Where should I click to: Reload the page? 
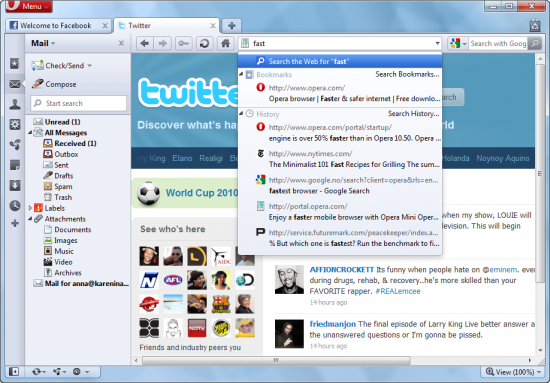click(204, 43)
